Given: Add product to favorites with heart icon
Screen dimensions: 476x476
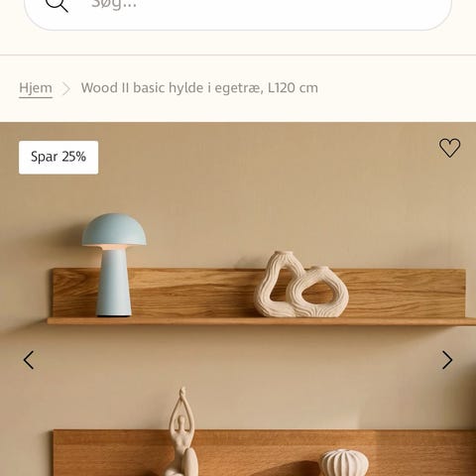Looking at the screenshot, I should [449, 148].
